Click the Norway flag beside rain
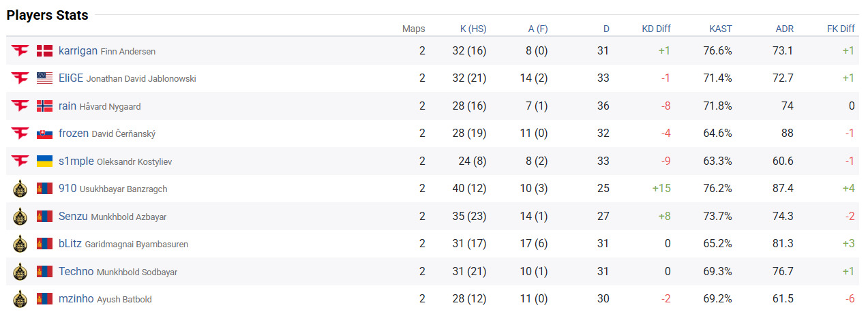The image size is (868, 314). coord(44,106)
